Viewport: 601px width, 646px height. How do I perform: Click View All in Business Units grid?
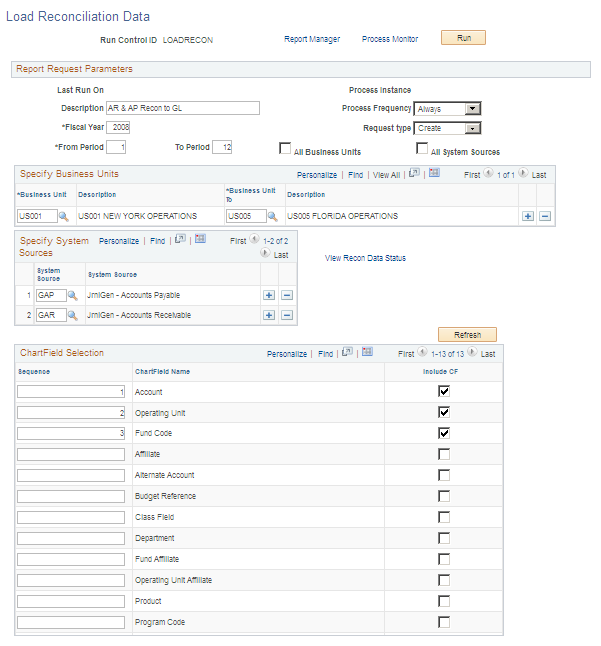point(386,175)
